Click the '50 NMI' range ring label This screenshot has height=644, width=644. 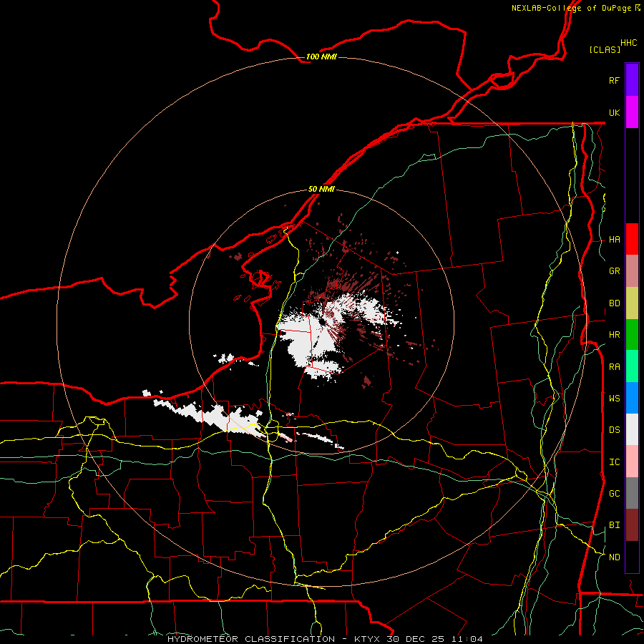point(321,189)
